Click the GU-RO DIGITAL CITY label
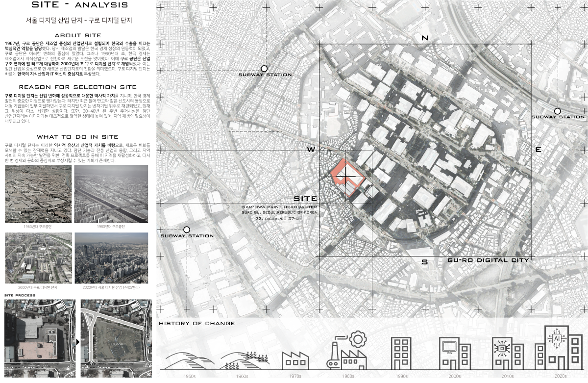588x383 pixels. [x=488, y=260]
